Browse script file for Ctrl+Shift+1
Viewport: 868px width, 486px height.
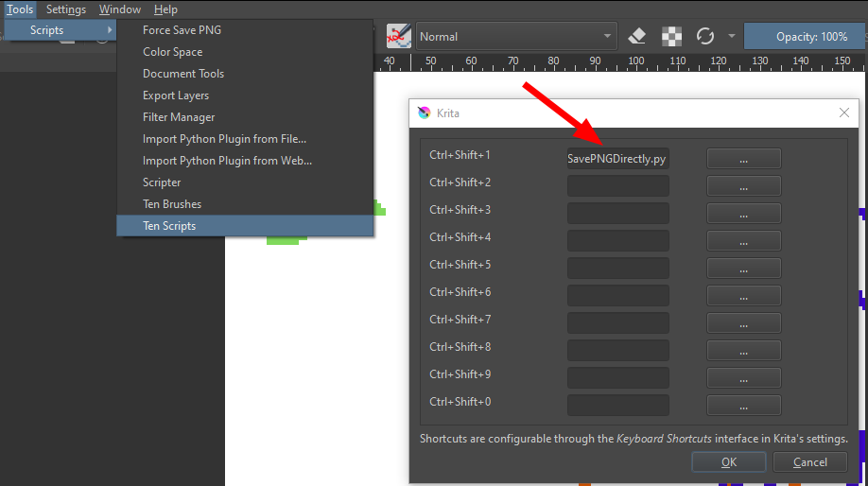(x=743, y=159)
